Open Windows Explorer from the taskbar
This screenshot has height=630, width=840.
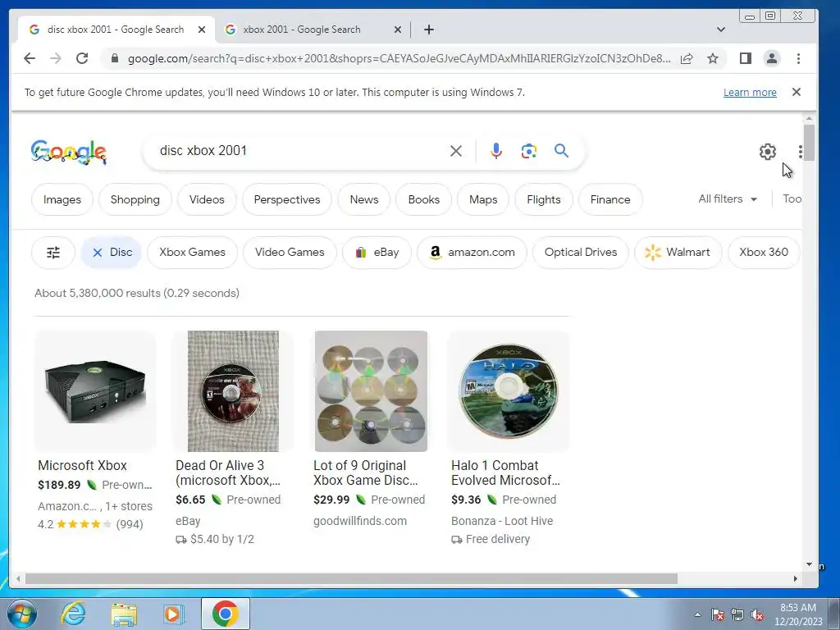[x=124, y=614]
